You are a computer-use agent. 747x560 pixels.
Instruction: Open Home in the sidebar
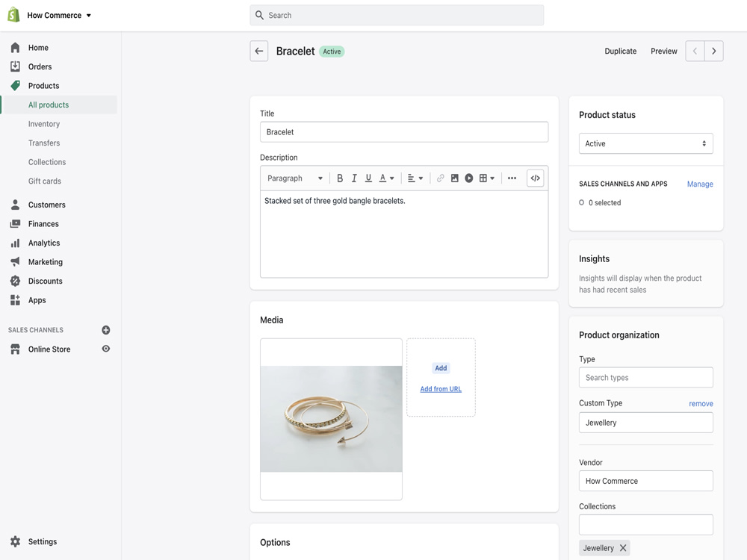tap(38, 48)
